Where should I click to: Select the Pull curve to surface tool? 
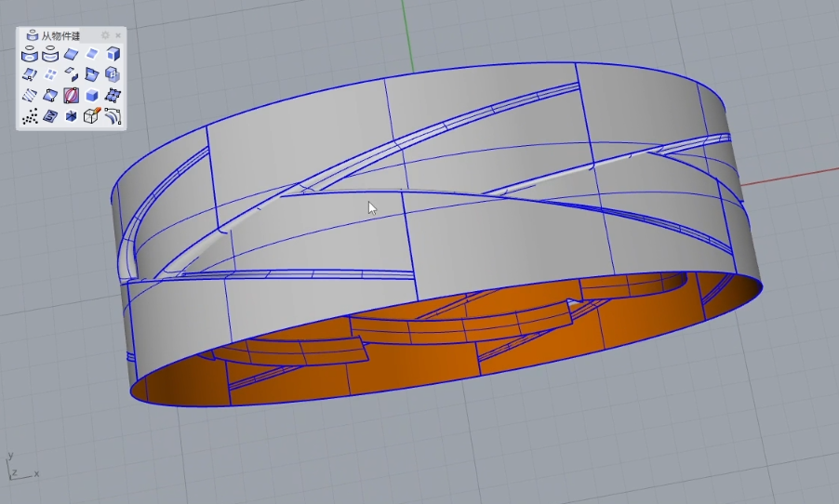50,54
